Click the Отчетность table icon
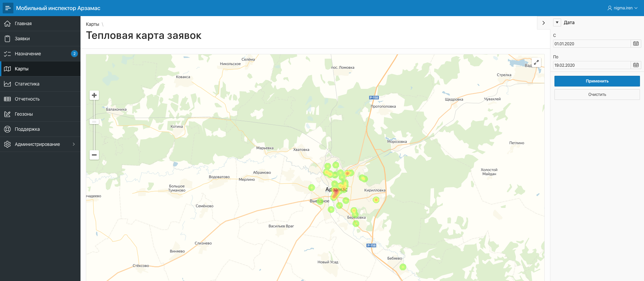 pyautogui.click(x=7, y=99)
